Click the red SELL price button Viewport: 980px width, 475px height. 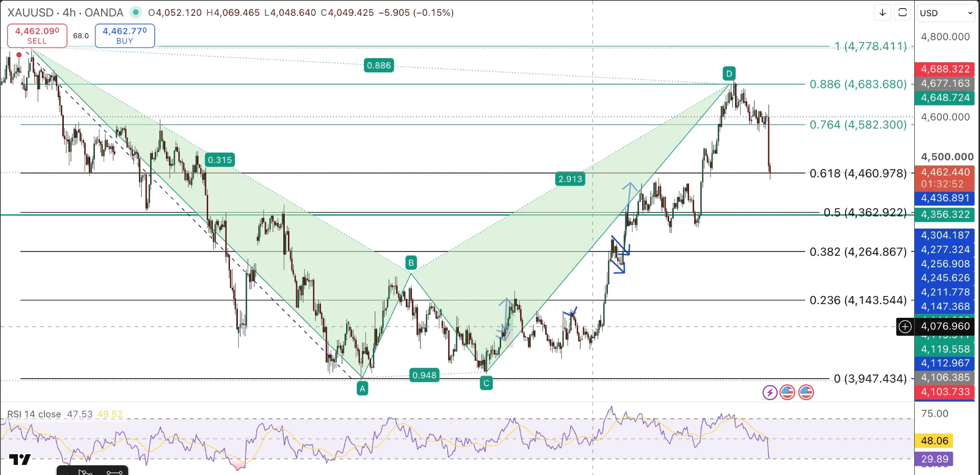click(37, 36)
